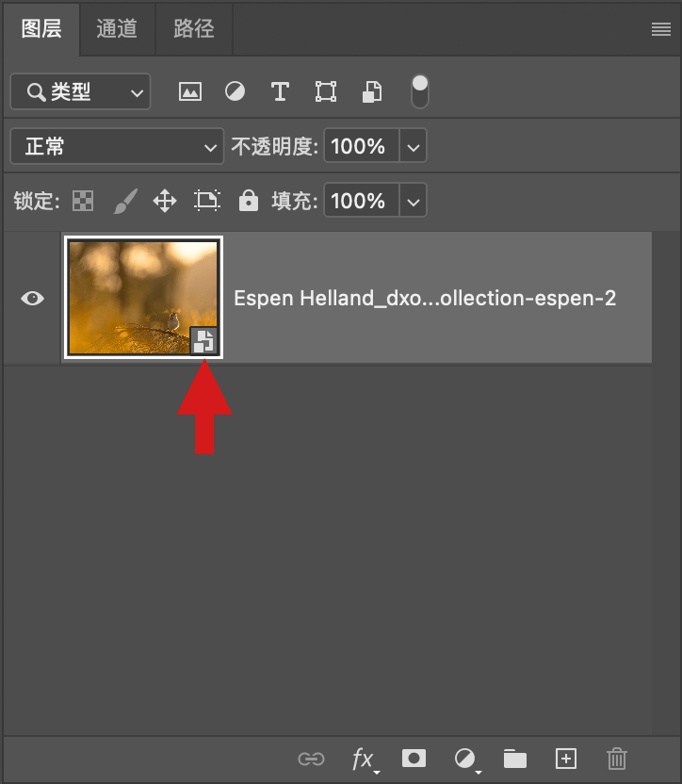
Task: Open the 正常 blend mode dropdown
Action: coord(117,146)
